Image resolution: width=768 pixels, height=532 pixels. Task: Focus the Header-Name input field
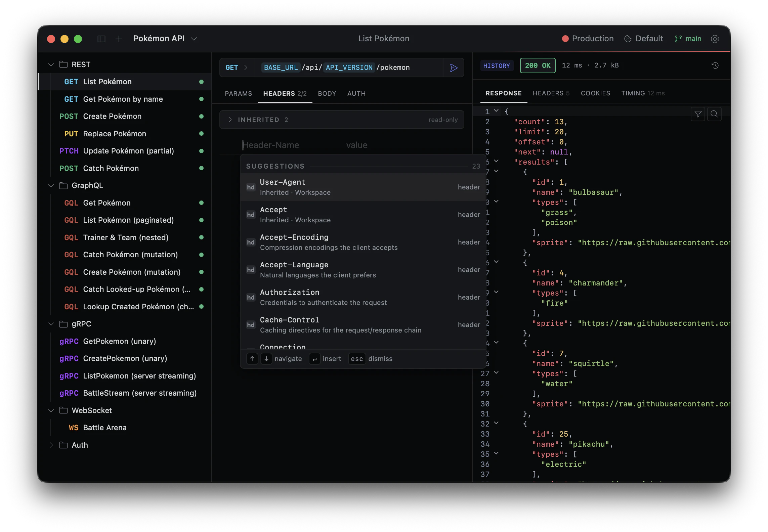291,145
